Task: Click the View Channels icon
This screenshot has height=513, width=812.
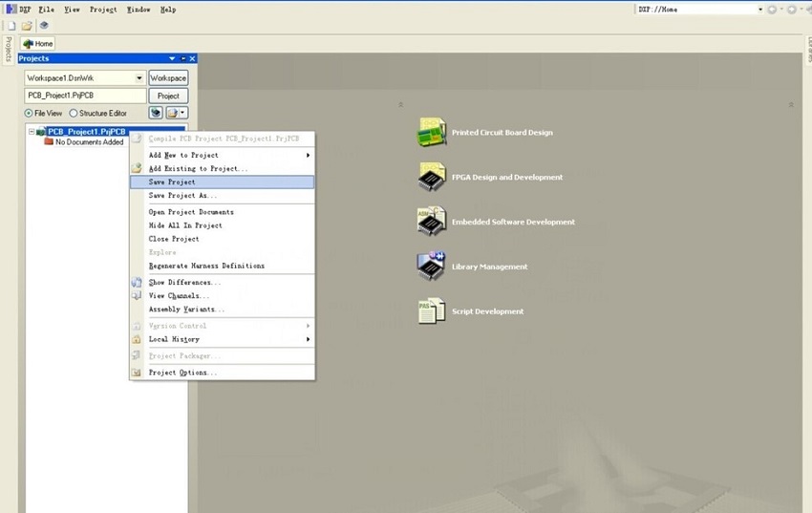Action: click(x=137, y=295)
